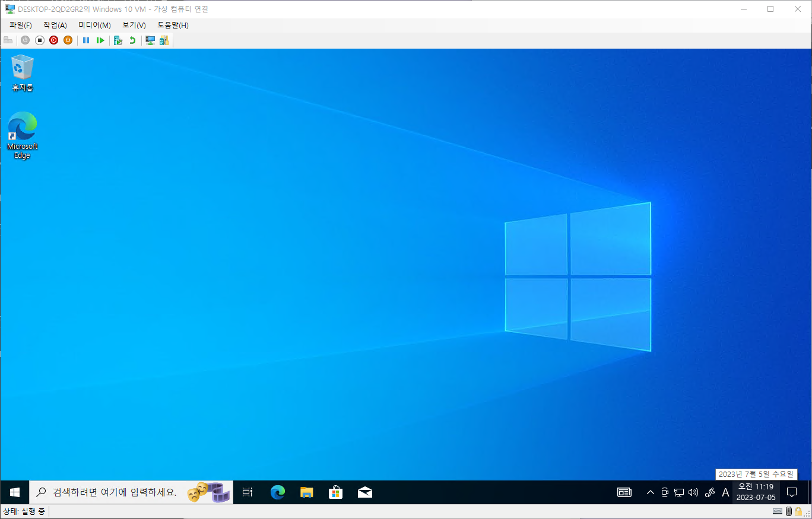
Task: Select the 휴지통 recycle bin desktop icon
Action: 23,73
